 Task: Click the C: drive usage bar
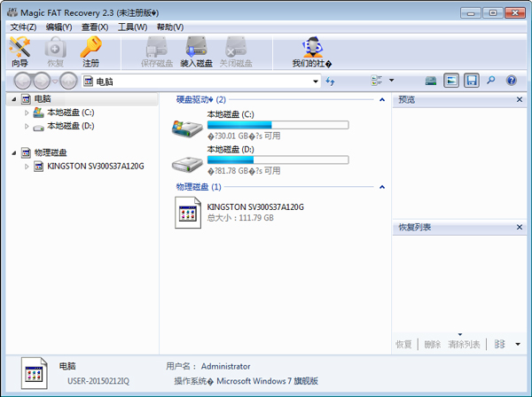[278, 125]
